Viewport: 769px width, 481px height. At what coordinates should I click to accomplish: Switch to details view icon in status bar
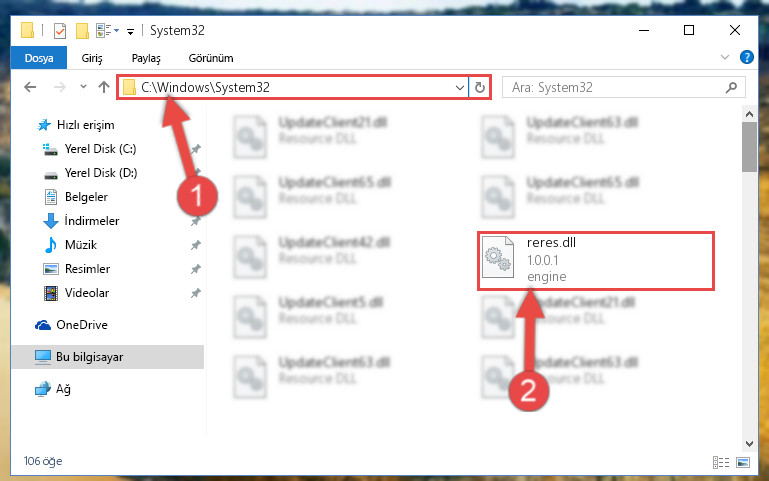tap(720, 462)
